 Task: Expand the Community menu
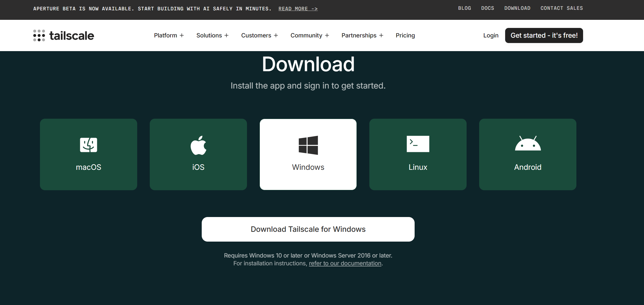310,35
